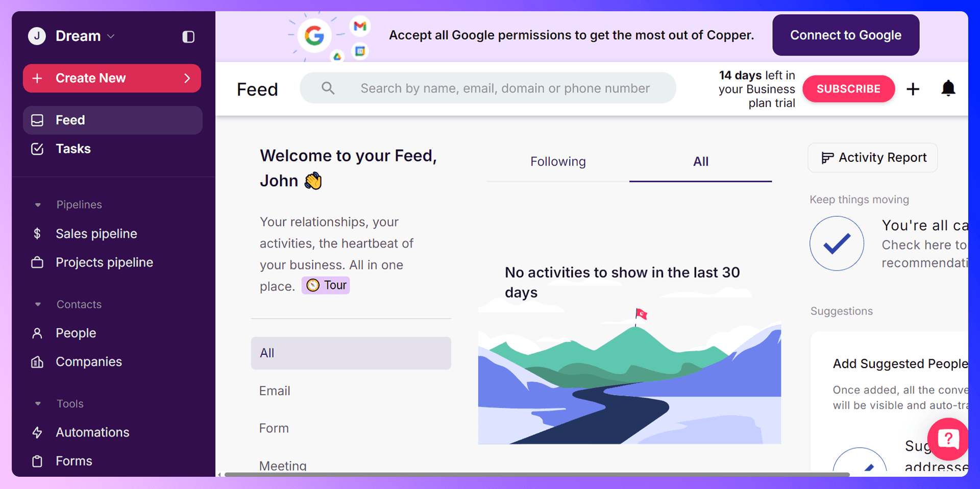Go to Automations lightning icon

click(x=37, y=432)
